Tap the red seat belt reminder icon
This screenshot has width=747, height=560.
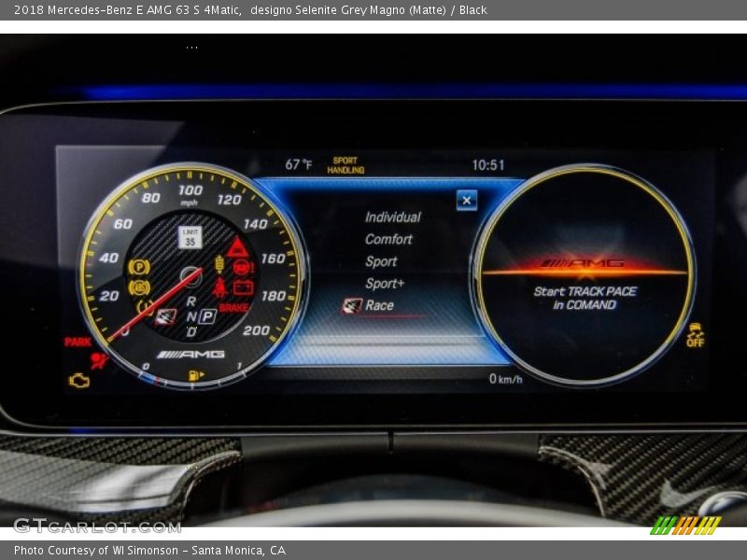219,287
